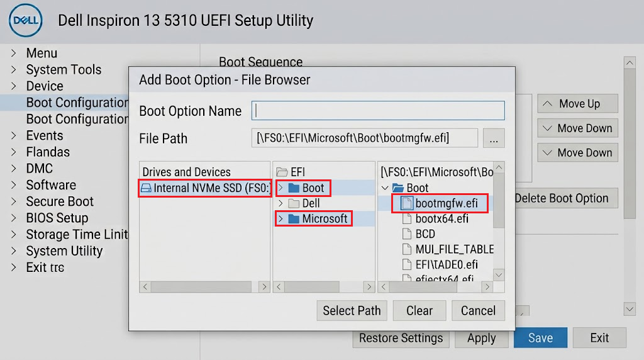Open the Flandas sidebar item

48,152
